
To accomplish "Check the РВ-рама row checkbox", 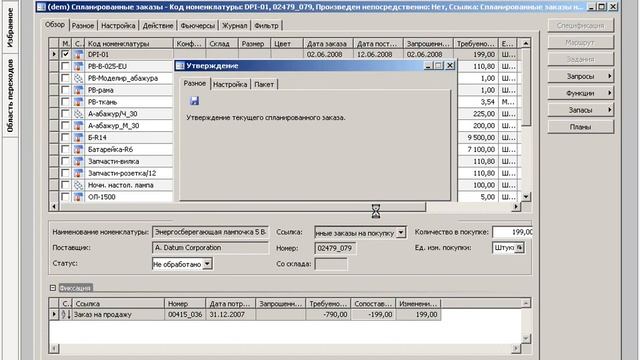I will pyautogui.click(x=65, y=89).
